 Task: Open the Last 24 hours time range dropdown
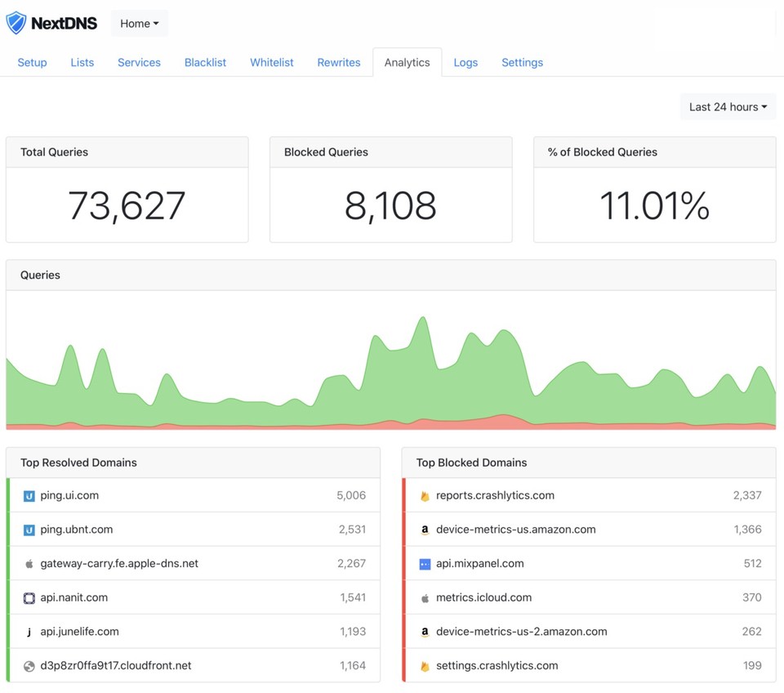point(727,106)
